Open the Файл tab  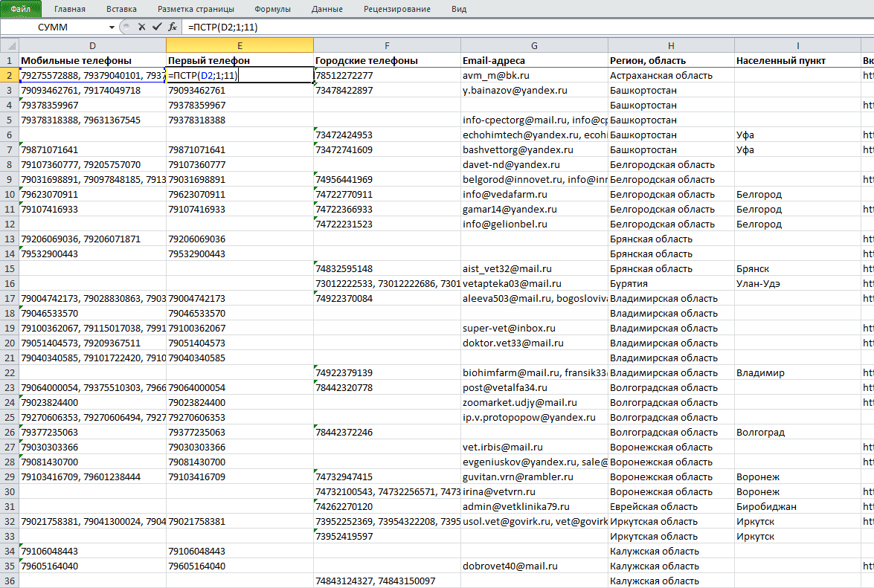tap(21, 9)
